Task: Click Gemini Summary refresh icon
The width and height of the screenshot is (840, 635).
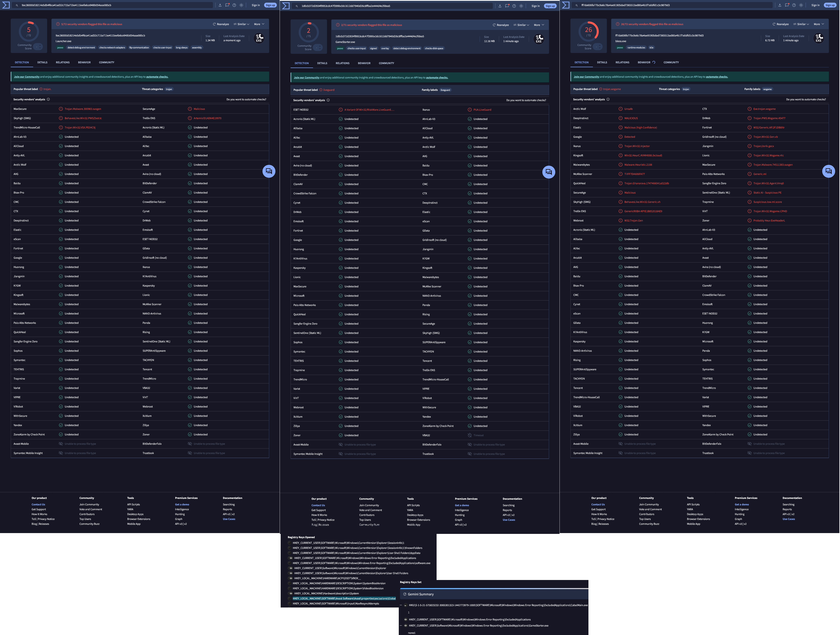Action: click(x=405, y=594)
